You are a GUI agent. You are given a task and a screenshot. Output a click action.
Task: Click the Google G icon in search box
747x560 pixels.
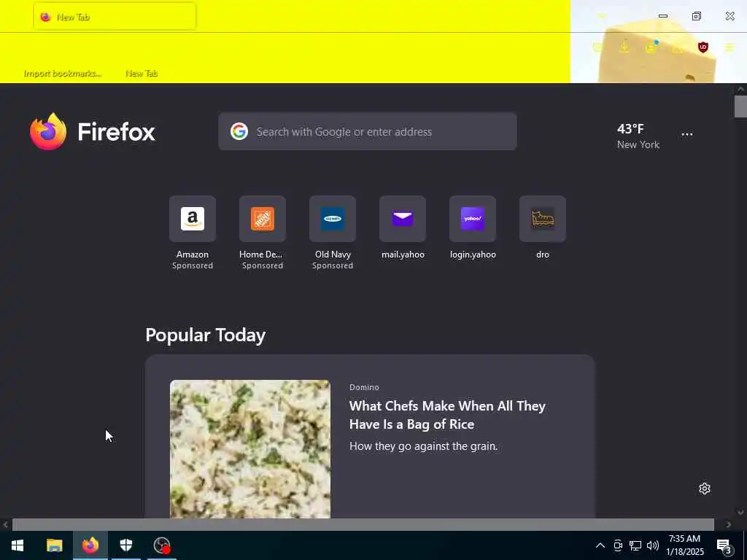[239, 131]
